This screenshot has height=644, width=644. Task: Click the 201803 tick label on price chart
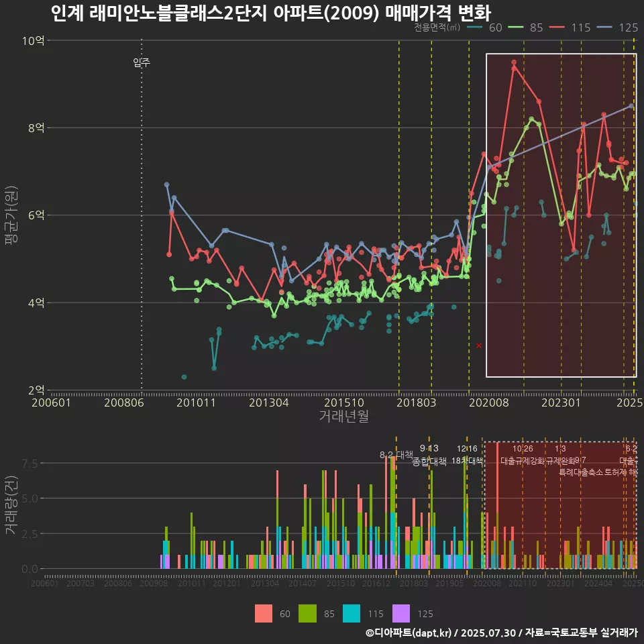pyautogui.click(x=416, y=402)
